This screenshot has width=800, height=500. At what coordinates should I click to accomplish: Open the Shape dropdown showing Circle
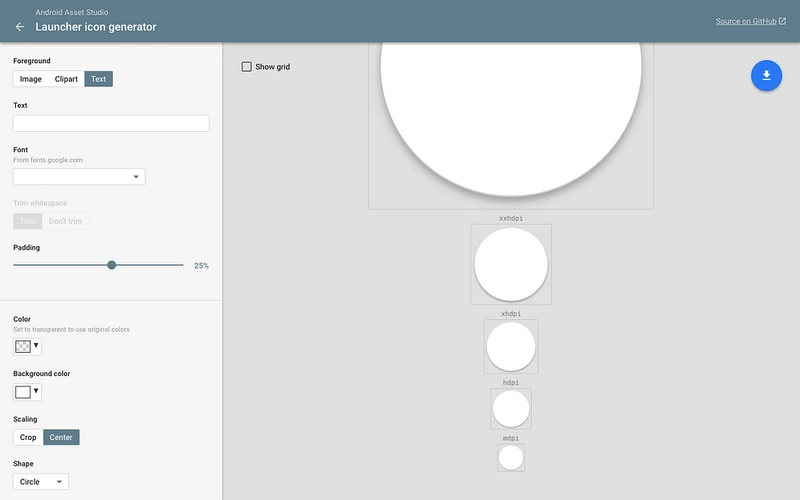pyautogui.click(x=41, y=482)
